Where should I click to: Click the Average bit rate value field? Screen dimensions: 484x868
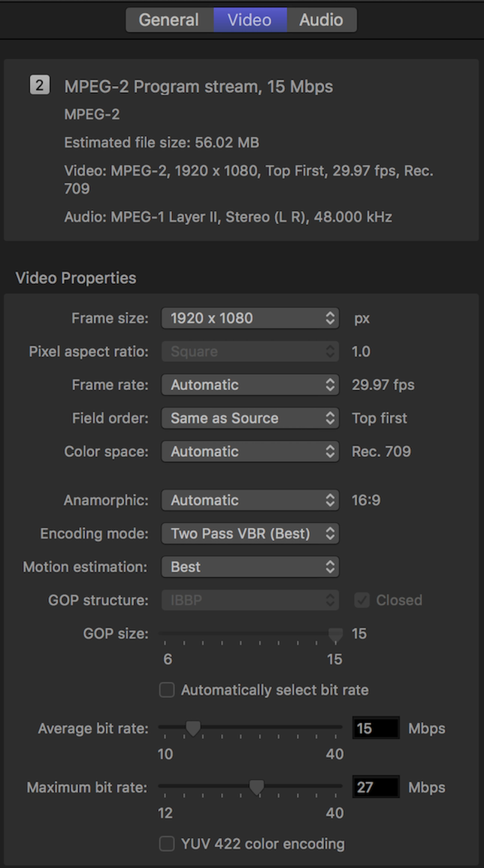376,728
